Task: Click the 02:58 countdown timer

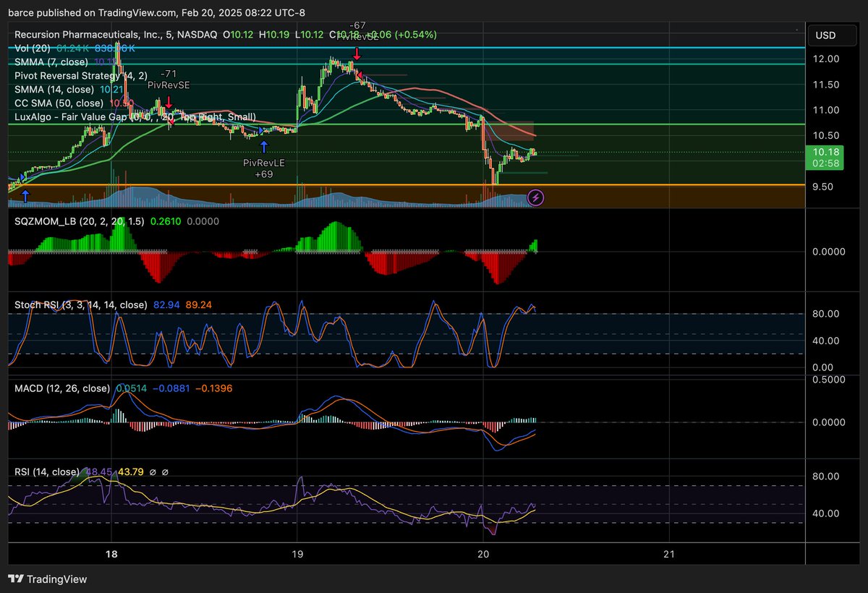Action: 826,163
